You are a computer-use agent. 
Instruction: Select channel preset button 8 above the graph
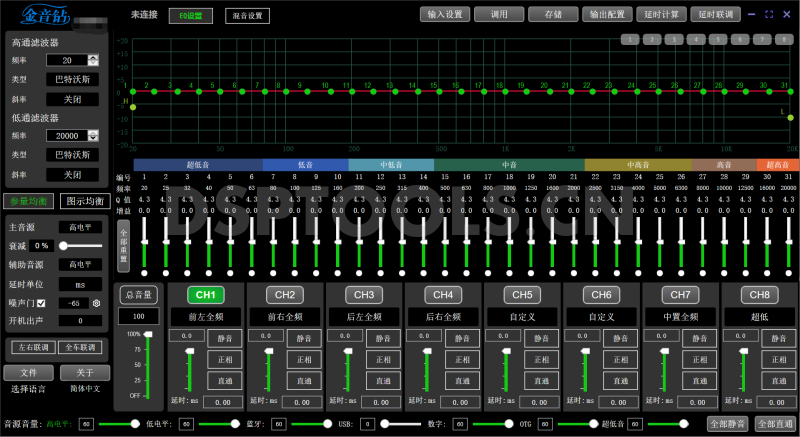(786, 39)
